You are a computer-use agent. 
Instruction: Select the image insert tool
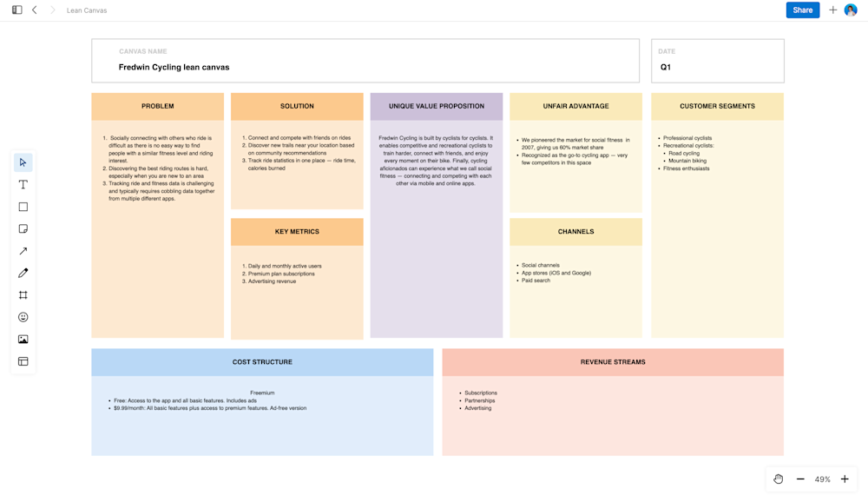pos(23,339)
